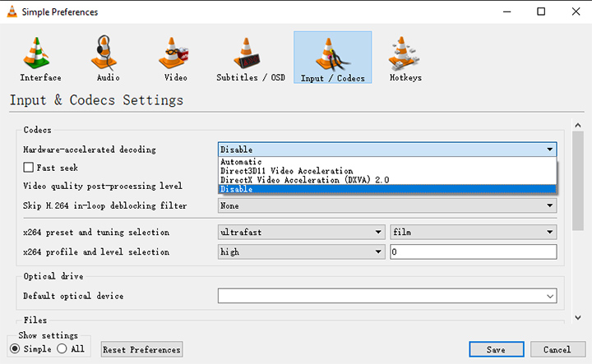This screenshot has height=364, width=592.
Task: Select DirectX Video Acceleration (DXVA) 2.0
Action: point(304,180)
